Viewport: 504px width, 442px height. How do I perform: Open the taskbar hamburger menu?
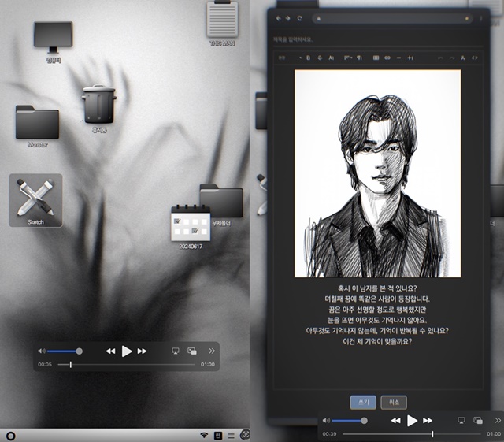click(231, 434)
